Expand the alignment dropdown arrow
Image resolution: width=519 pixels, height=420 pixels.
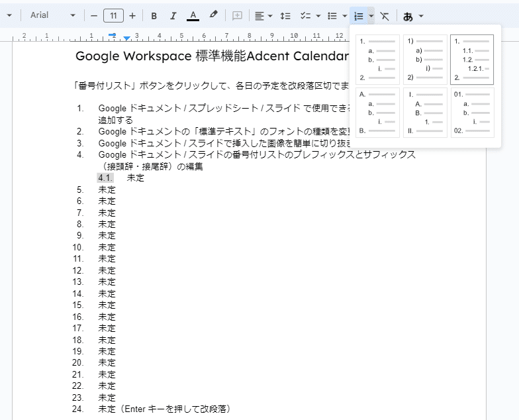tap(270, 16)
